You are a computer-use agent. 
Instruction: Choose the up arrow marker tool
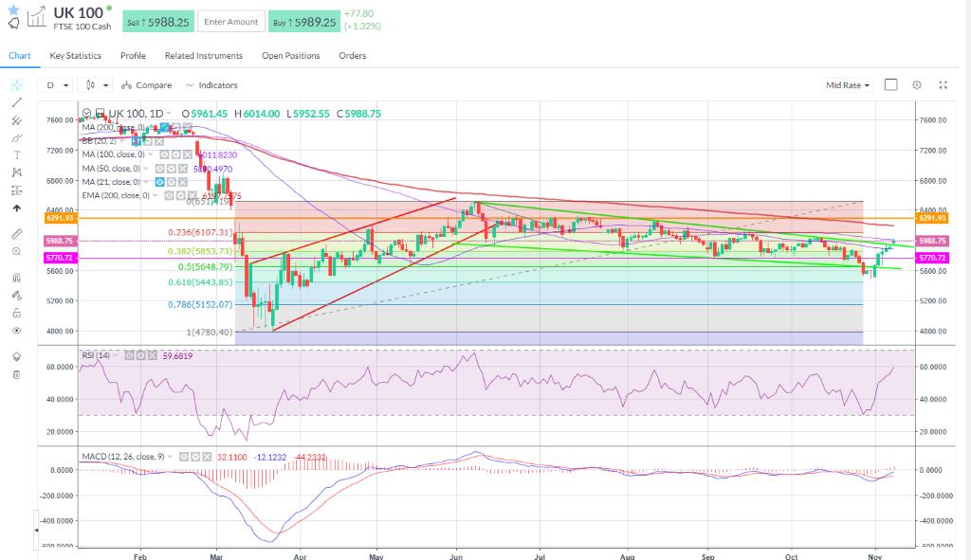[17, 208]
